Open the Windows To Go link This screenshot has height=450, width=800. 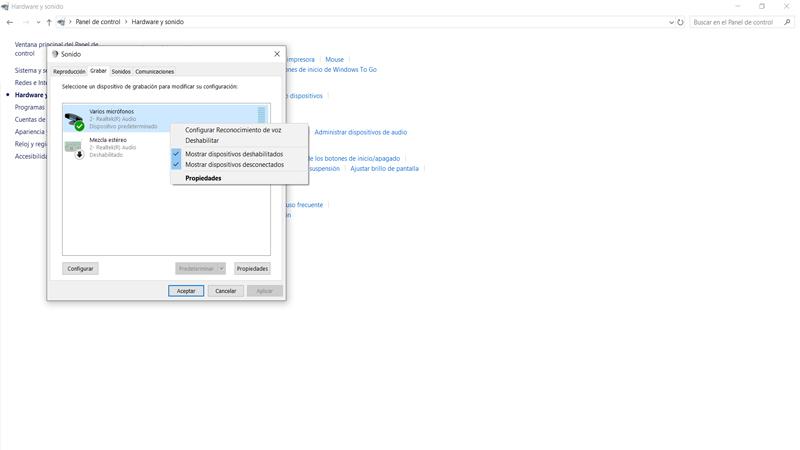click(332, 69)
